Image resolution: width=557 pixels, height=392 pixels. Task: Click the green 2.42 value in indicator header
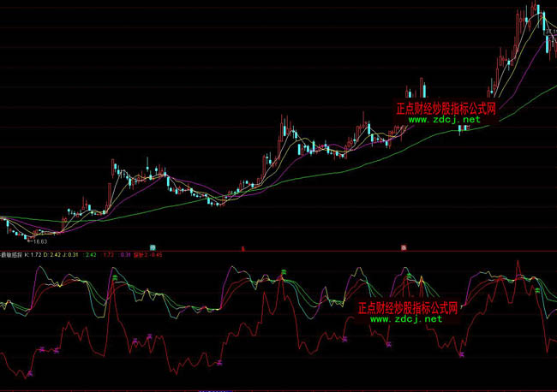91,254
